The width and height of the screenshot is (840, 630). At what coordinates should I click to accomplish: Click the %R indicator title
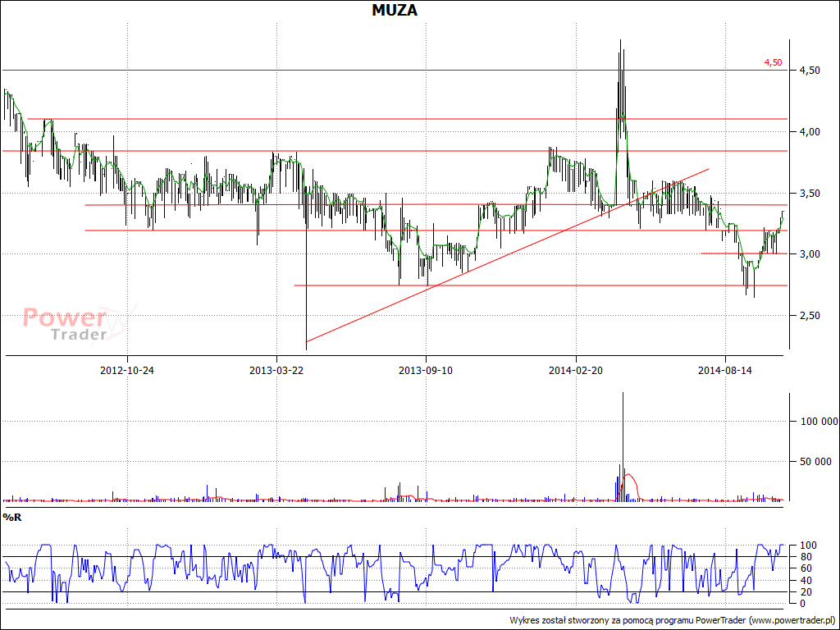(x=11, y=517)
